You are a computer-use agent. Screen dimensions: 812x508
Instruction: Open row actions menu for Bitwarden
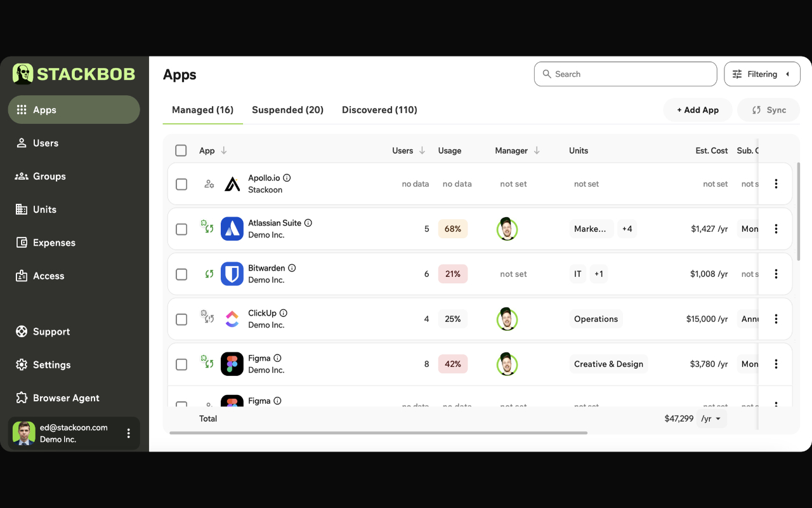776,274
